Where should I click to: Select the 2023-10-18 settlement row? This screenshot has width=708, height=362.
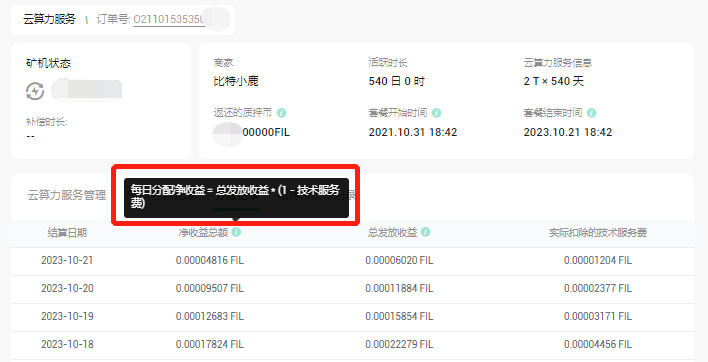(x=352, y=345)
